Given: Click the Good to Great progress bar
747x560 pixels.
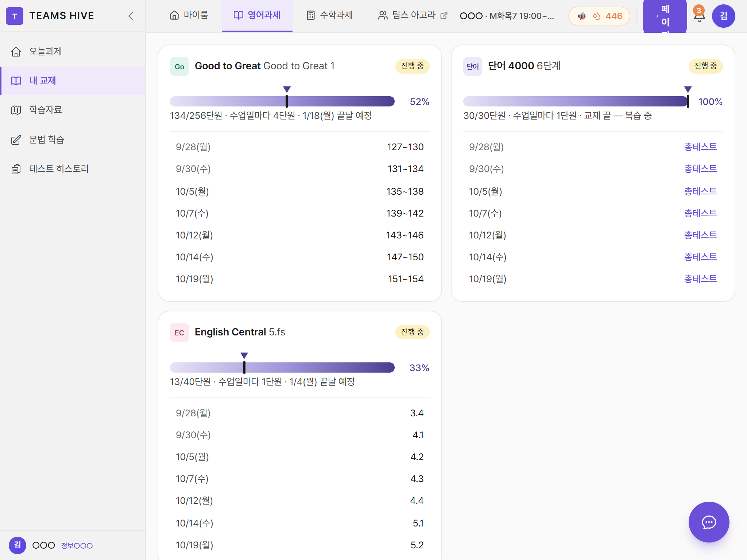Looking at the screenshot, I should (282, 101).
